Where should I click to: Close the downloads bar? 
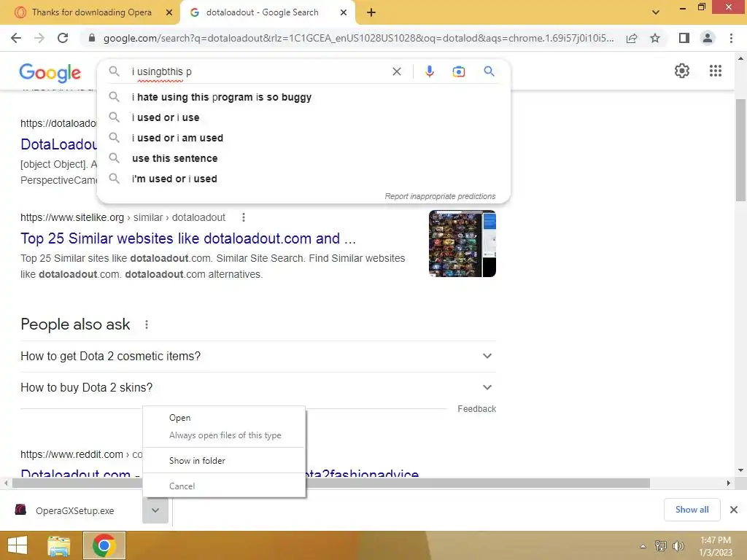point(734,510)
